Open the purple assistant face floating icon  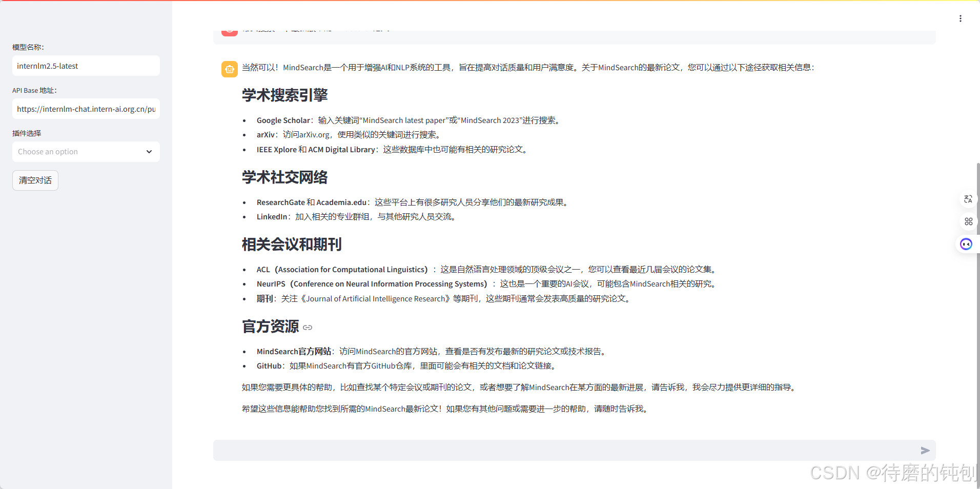point(966,244)
